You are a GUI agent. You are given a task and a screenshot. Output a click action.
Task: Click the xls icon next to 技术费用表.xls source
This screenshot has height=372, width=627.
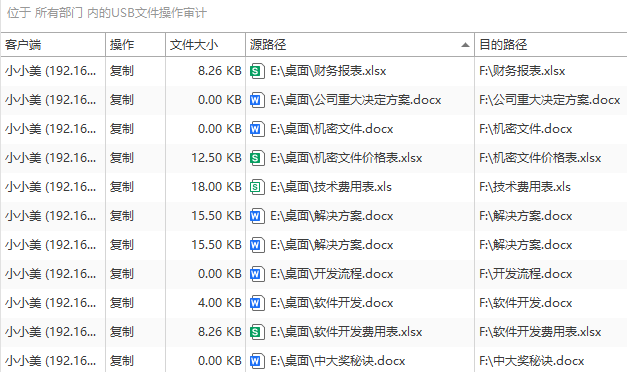click(257, 187)
